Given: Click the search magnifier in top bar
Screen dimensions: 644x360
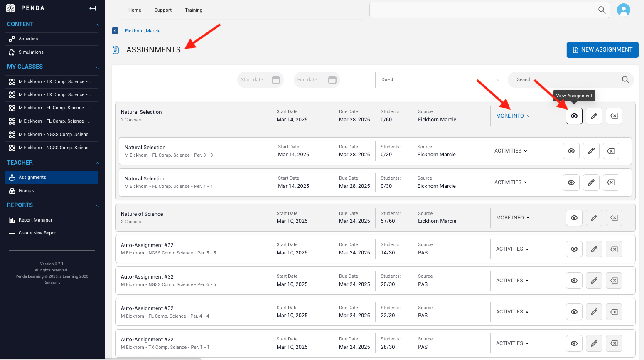Looking at the screenshot, I should click(x=601, y=10).
